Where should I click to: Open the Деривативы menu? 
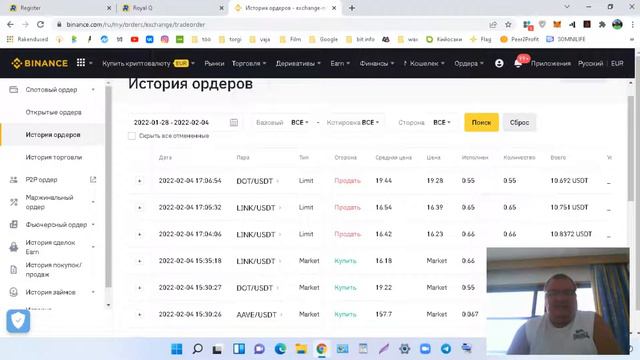[298, 63]
